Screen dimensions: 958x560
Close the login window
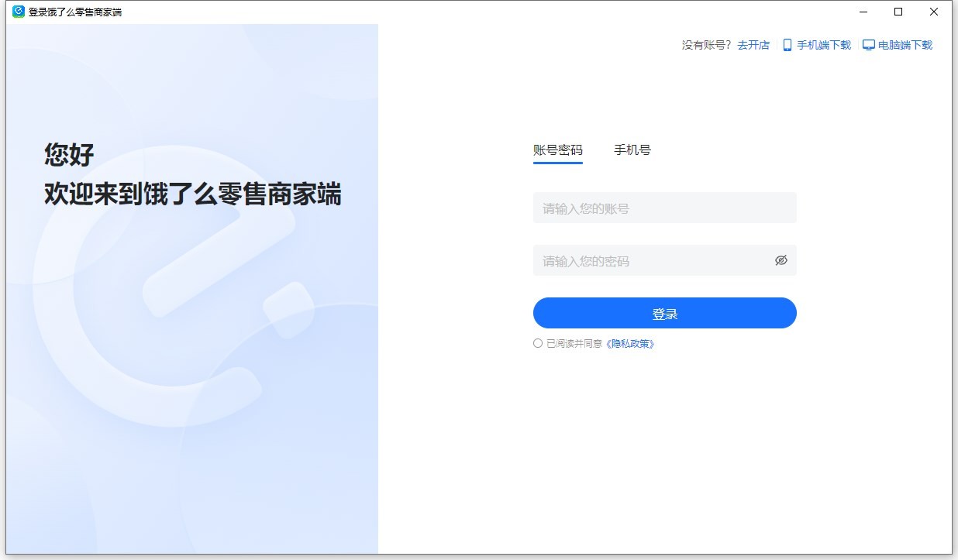[x=934, y=12]
